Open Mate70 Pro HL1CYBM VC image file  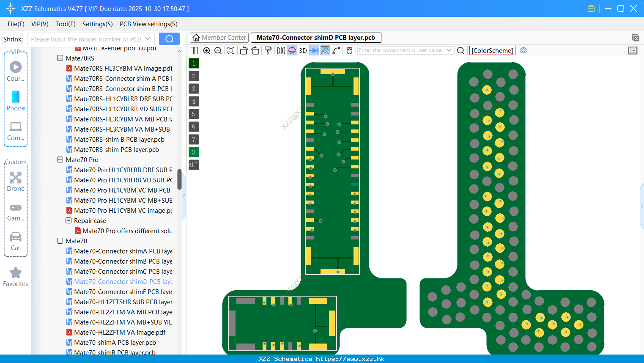(x=119, y=211)
